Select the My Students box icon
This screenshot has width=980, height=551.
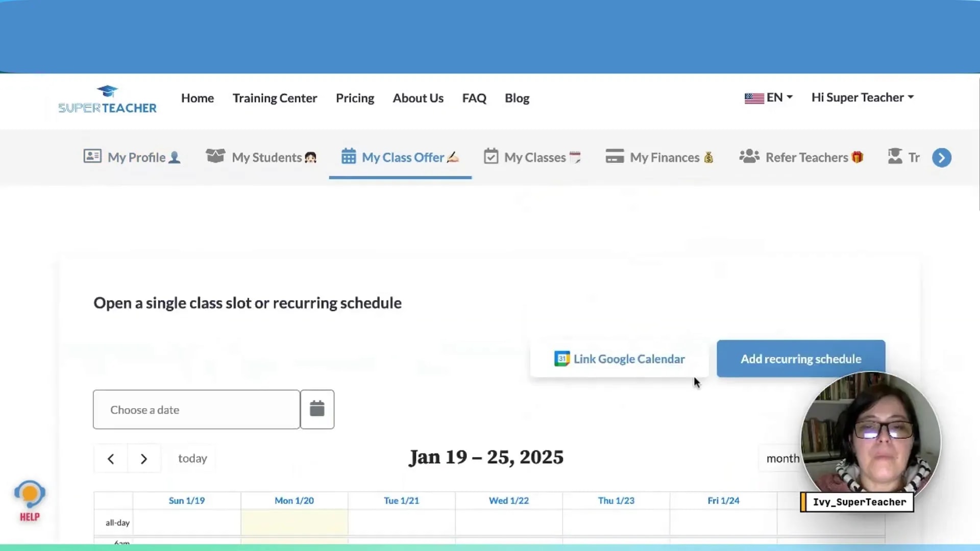pos(216,156)
